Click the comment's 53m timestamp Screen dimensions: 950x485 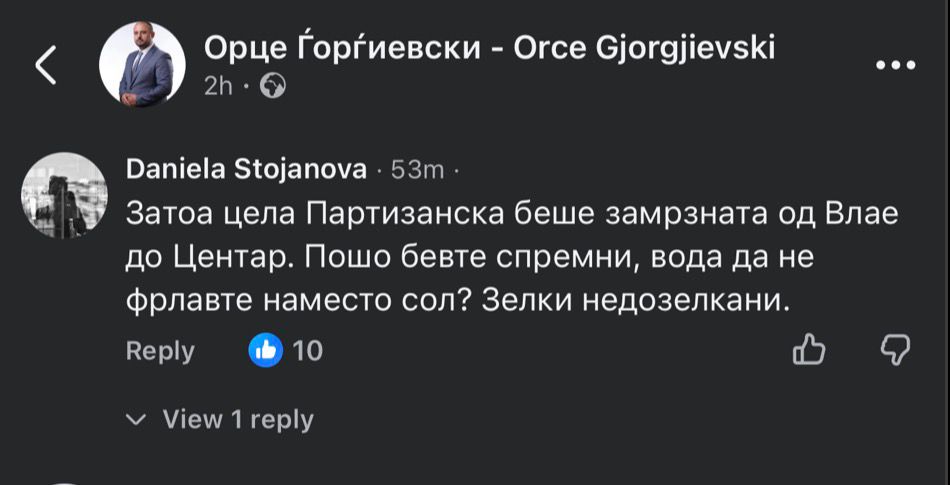(x=417, y=171)
